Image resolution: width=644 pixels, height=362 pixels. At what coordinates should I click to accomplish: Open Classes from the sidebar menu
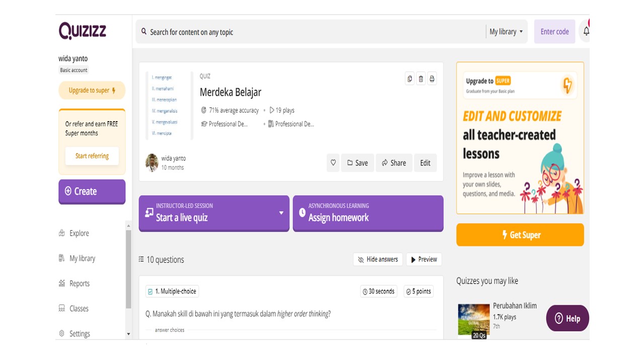(78, 309)
